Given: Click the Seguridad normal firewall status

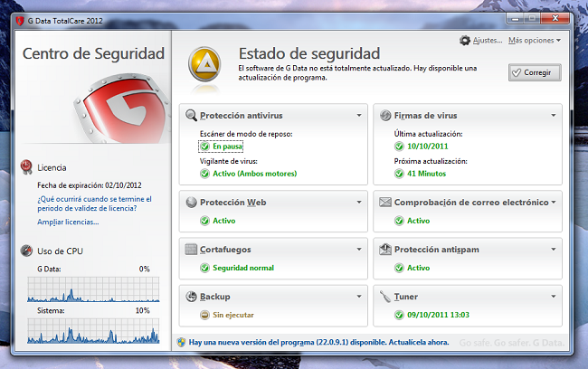Looking at the screenshot, I should (243, 268).
